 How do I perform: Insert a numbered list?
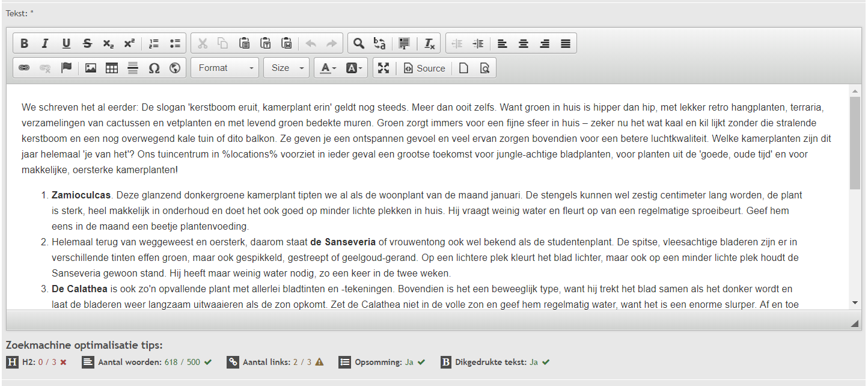(x=154, y=43)
